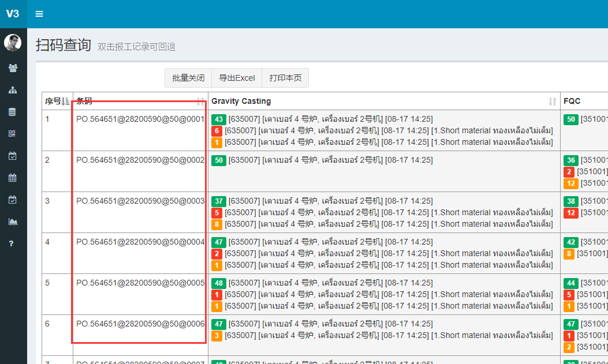Click green badge 43 in row 1

coord(218,119)
